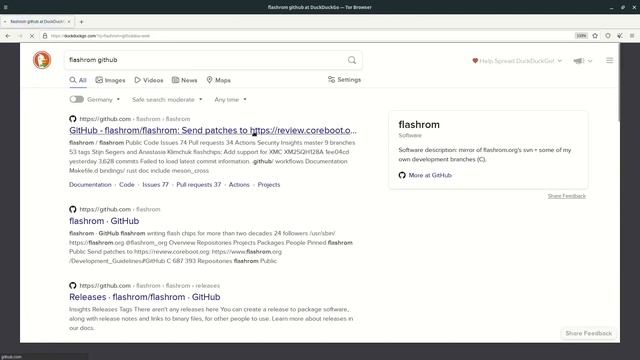Viewport: 640px width, 360px height.
Task: Switch to the Videos tab
Action: (149, 80)
